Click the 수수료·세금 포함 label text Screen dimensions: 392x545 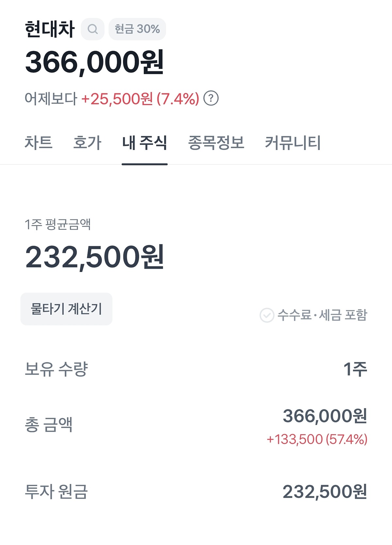tap(322, 315)
